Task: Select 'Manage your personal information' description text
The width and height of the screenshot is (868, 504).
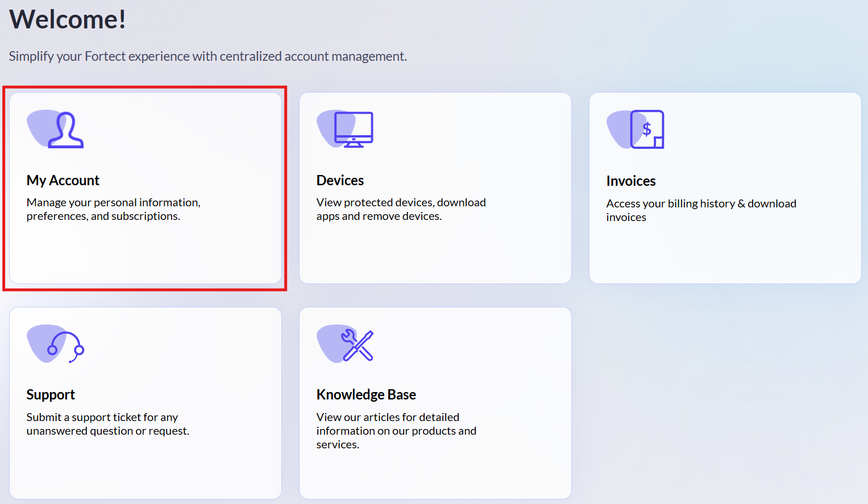Action: pos(114,209)
